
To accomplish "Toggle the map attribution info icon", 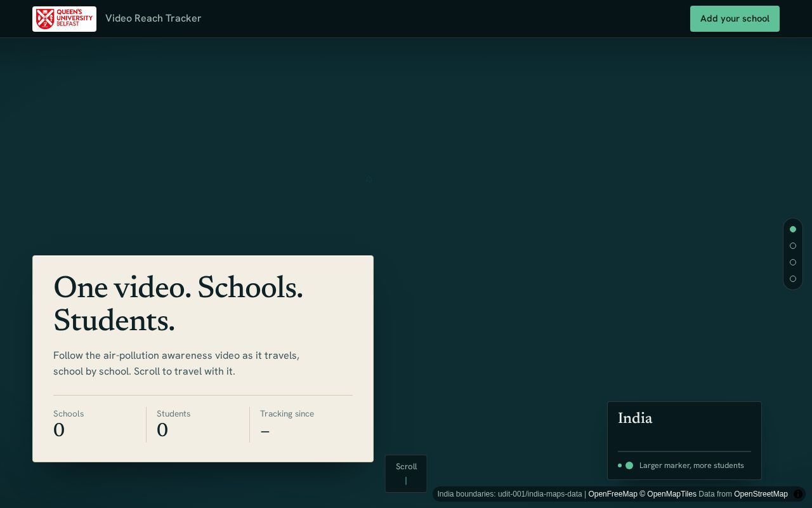I will coord(798,494).
